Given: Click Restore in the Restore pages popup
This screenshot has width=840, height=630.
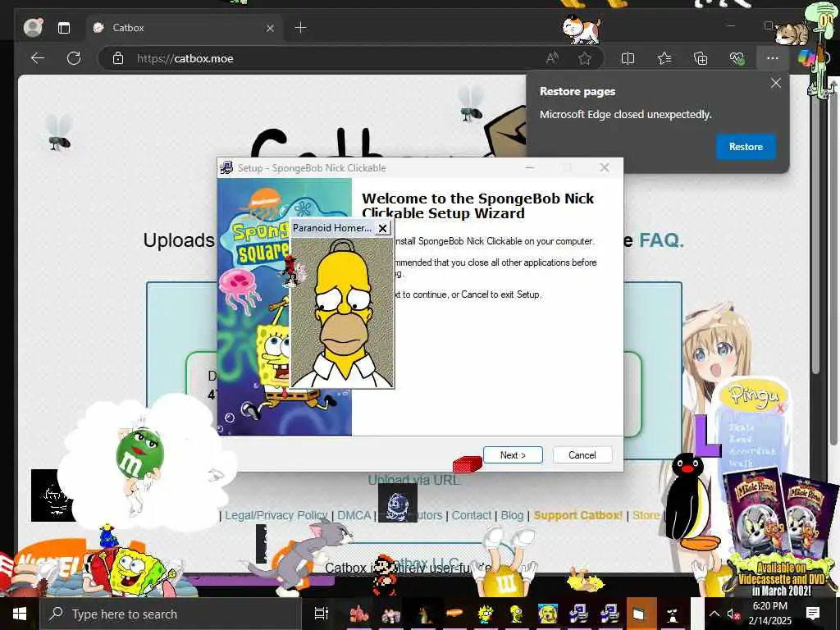Looking at the screenshot, I should point(746,147).
